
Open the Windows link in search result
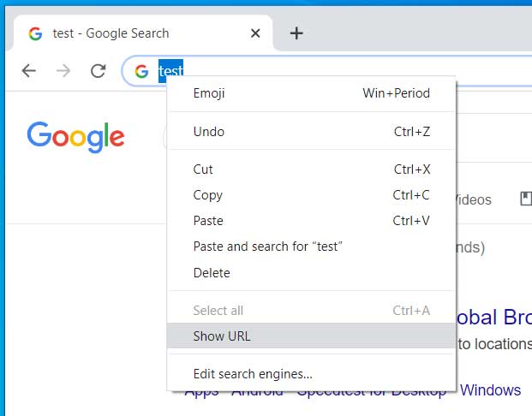coord(490,390)
